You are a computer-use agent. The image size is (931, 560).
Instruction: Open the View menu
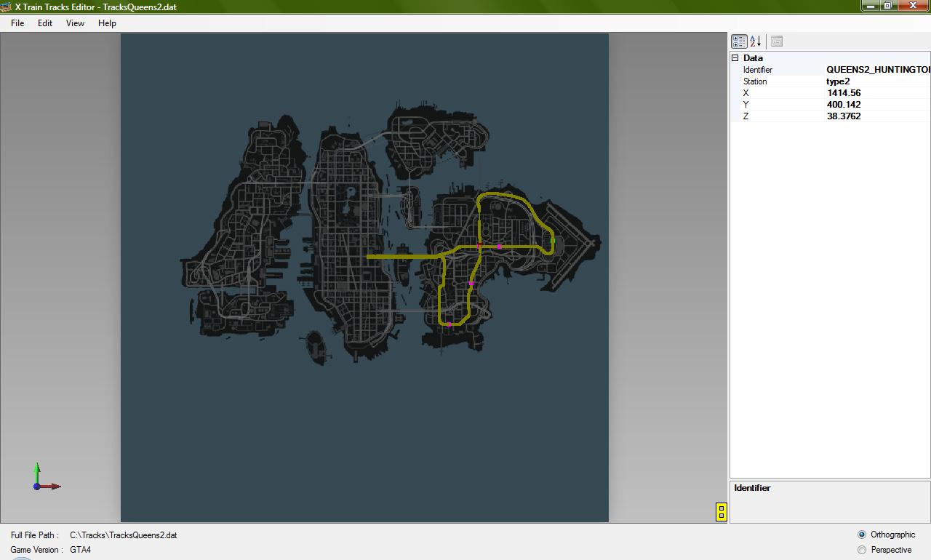coord(75,23)
